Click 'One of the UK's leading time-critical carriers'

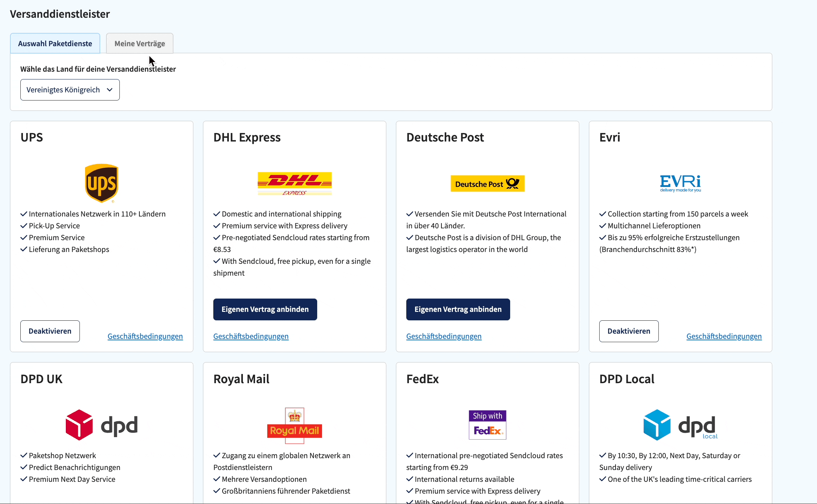[679, 479]
